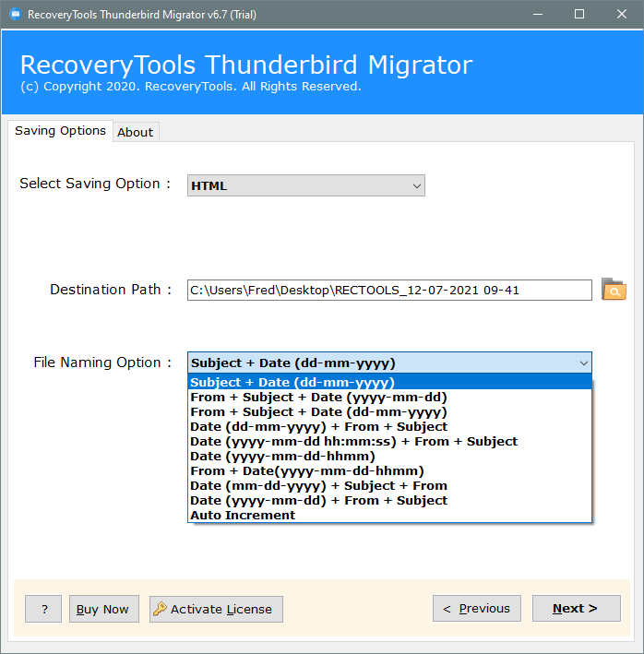Go back with Previous button
This screenshot has height=654, width=644.
point(477,609)
